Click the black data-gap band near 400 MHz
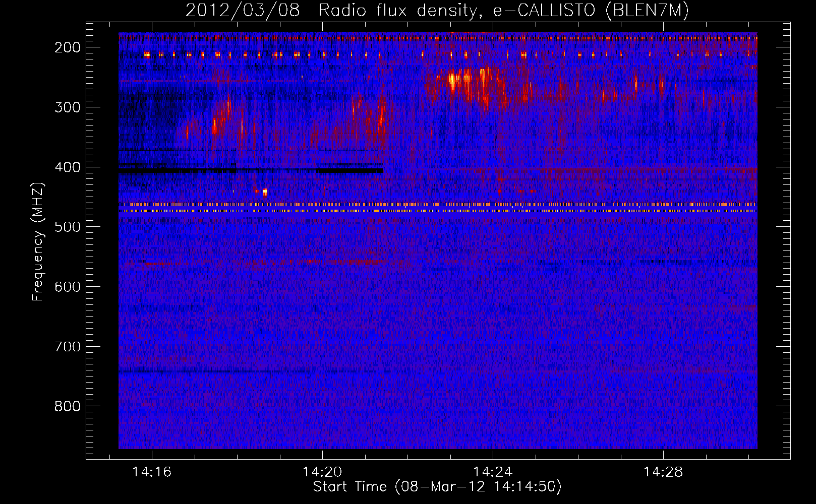Viewport: 816px width, 504px height. pyautogui.click(x=251, y=171)
